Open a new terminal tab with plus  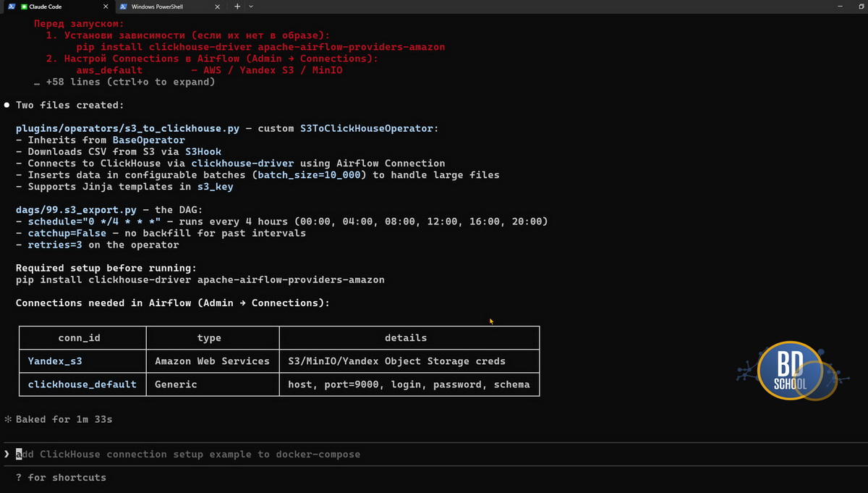click(237, 7)
